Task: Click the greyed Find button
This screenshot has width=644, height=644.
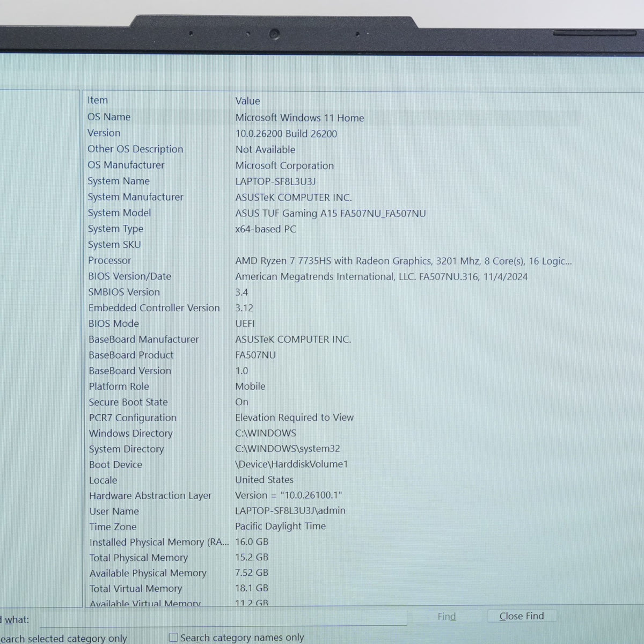Action: [447, 617]
